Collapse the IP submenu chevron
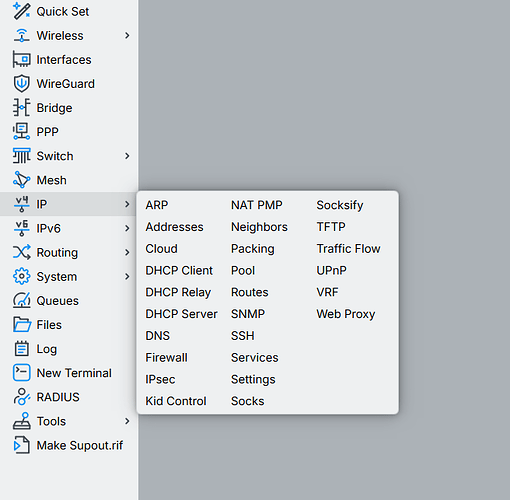The width and height of the screenshot is (510, 500). point(127,204)
